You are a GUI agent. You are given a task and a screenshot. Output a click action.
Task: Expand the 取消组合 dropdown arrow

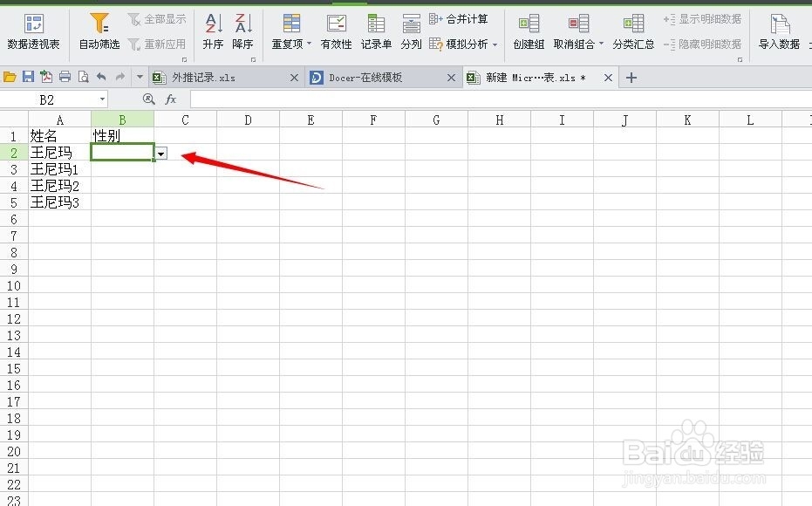[x=601, y=44]
